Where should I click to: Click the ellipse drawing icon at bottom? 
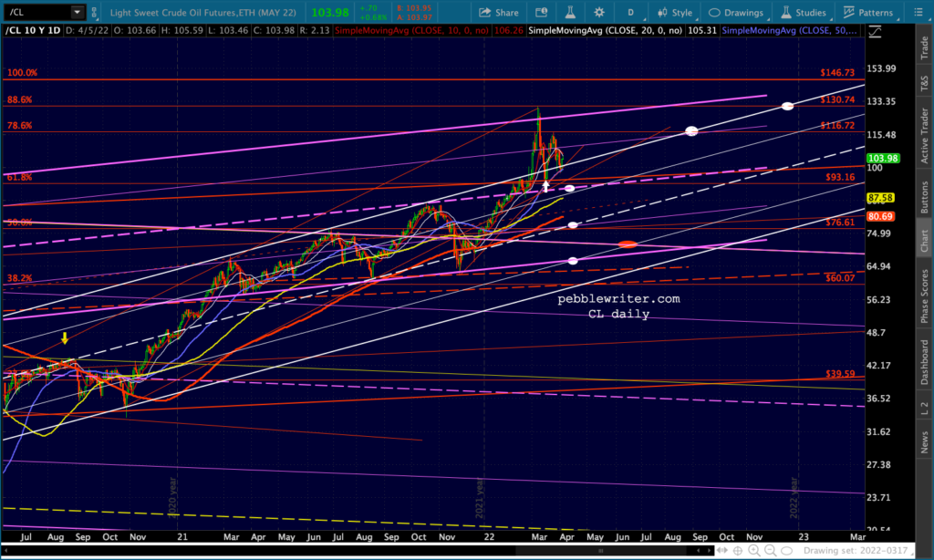[x=786, y=551]
